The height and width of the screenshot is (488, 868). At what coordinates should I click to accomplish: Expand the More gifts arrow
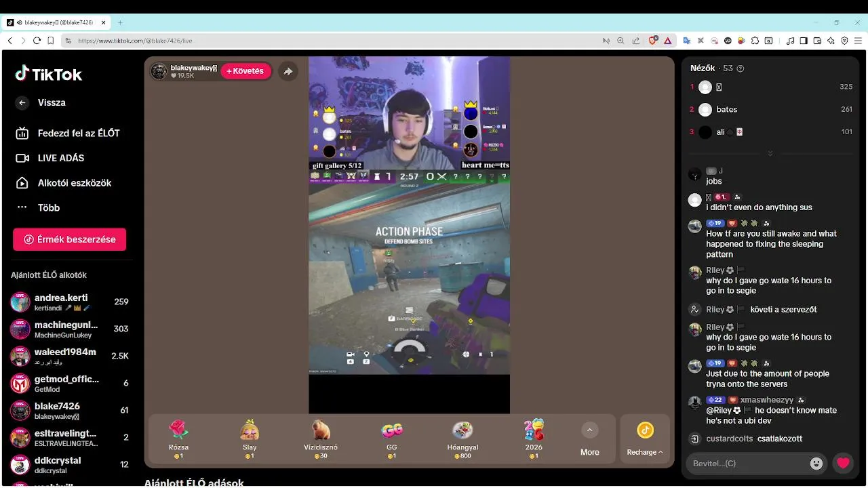[589, 430]
